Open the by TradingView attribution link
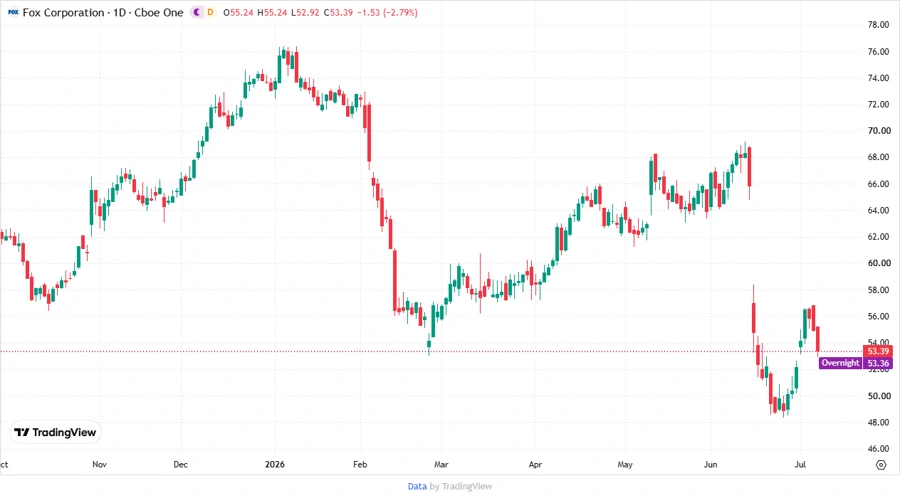The image size is (900, 498). tap(461, 486)
